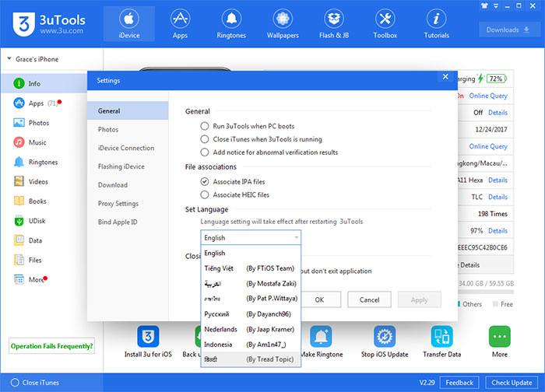Open the Ringtones bell icon in top toolbar
The image size is (545, 392).
click(x=230, y=19)
